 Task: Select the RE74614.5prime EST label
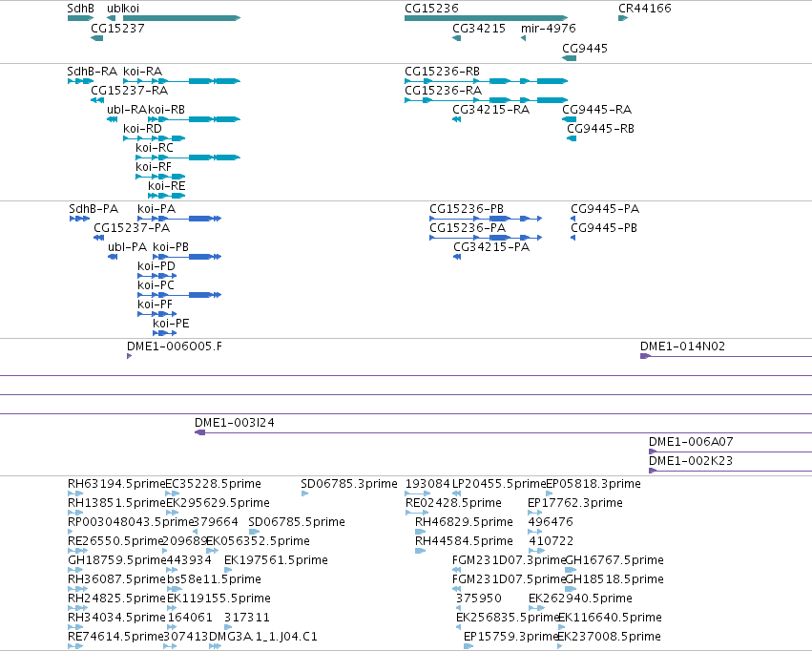[116, 638]
